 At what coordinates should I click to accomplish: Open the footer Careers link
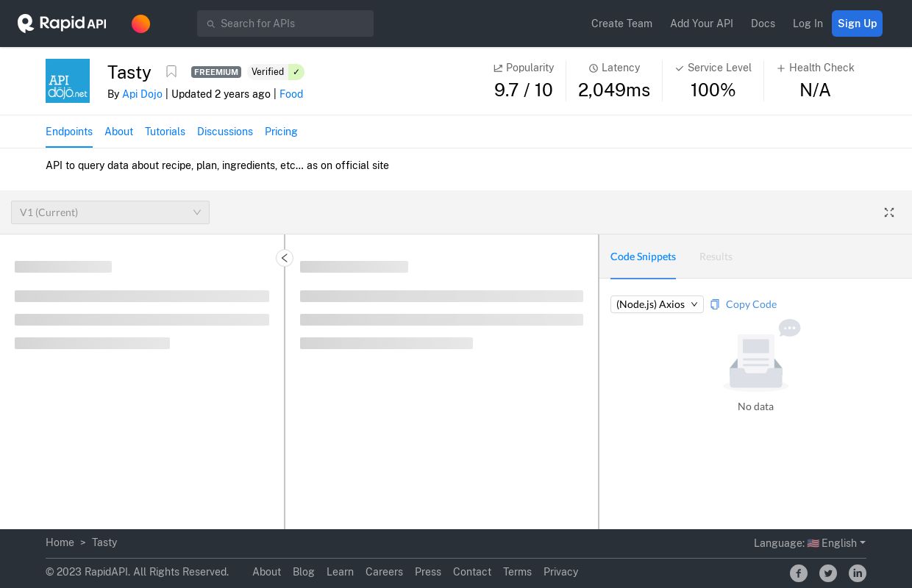(384, 572)
